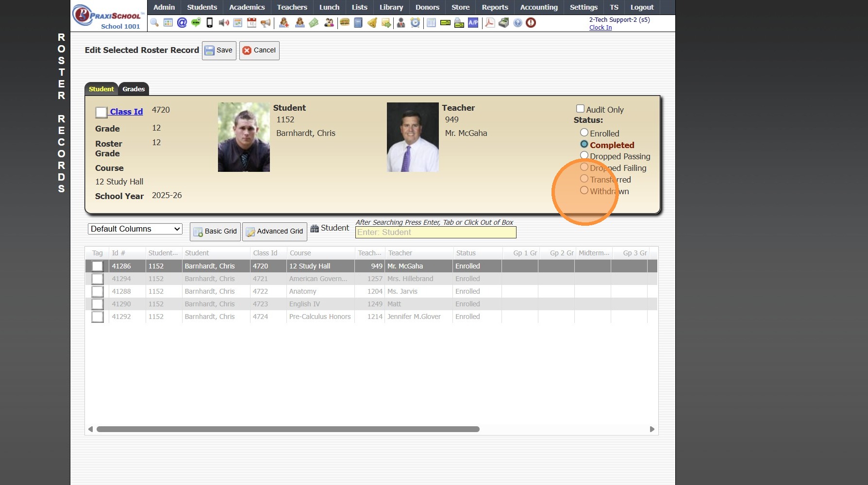Open the hamburger lunch icon
The image size is (868, 485).
point(345,23)
